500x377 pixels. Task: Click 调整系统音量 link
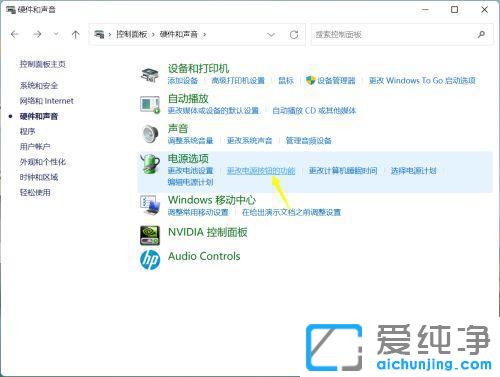[190, 140]
